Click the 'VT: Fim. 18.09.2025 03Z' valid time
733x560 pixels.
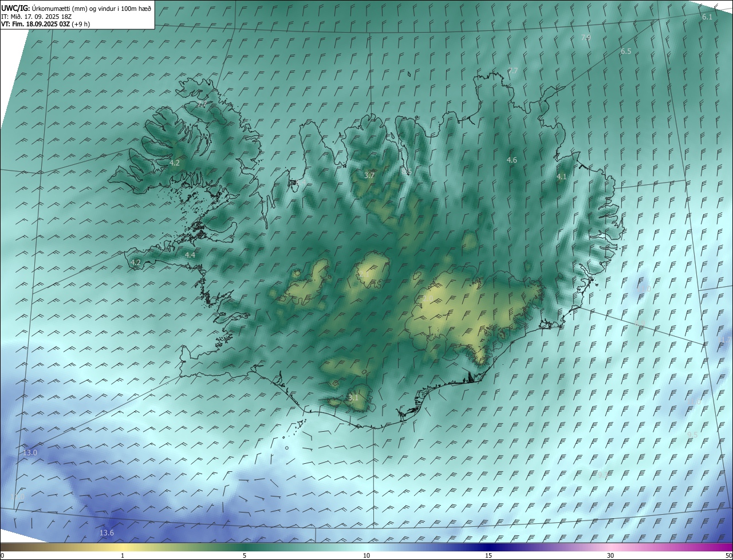(x=36, y=24)
